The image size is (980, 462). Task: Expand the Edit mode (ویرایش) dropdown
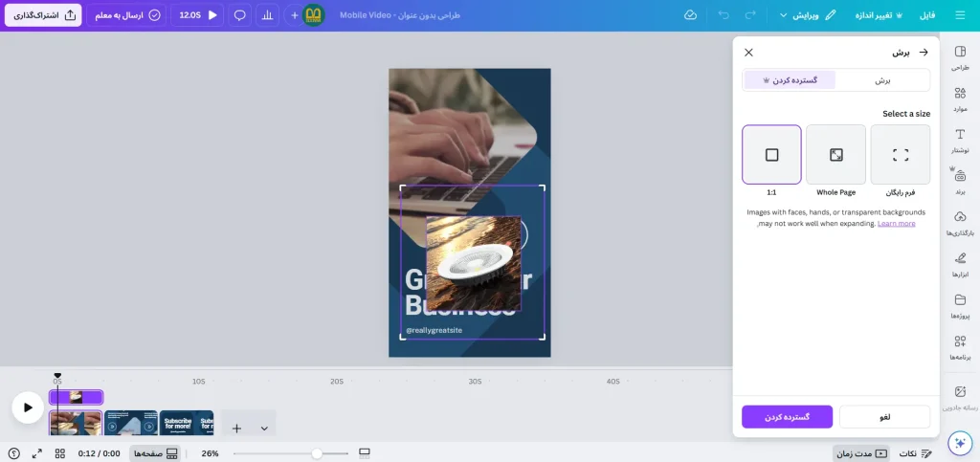pos(808,15)
